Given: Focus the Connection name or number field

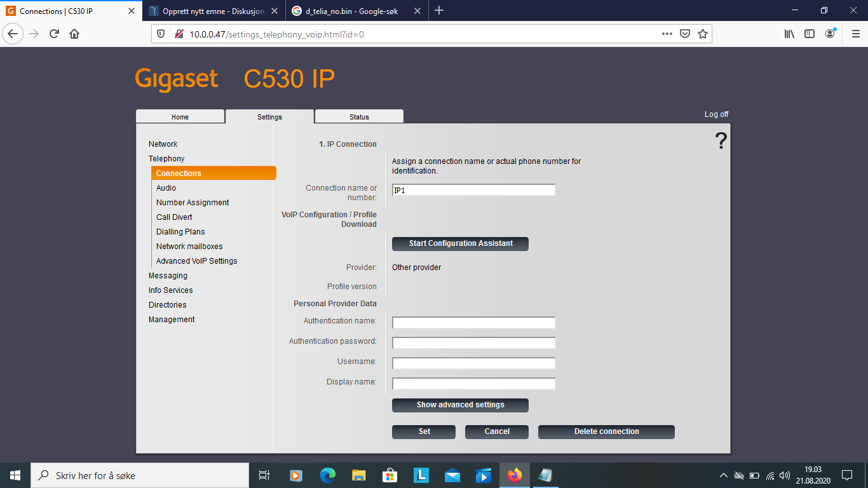Looking at the screenshot, I should [x=474, y=190].
